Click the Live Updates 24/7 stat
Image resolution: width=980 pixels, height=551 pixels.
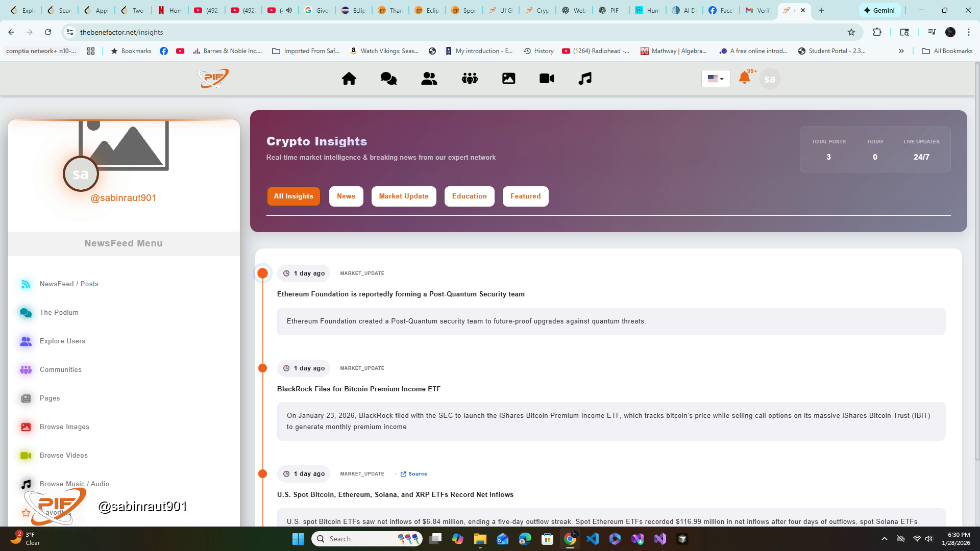(921, 157)
